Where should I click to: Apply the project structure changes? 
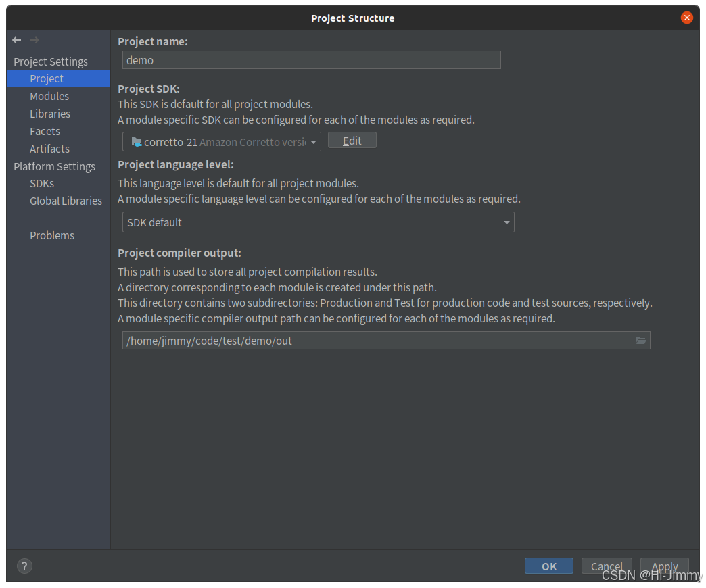pyautogui.click(x=665, y=566)
